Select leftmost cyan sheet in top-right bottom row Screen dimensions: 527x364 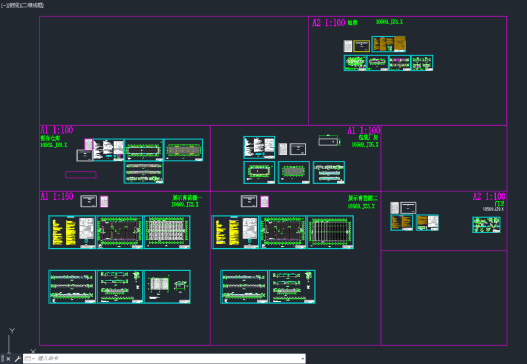(x=355, y=63)
